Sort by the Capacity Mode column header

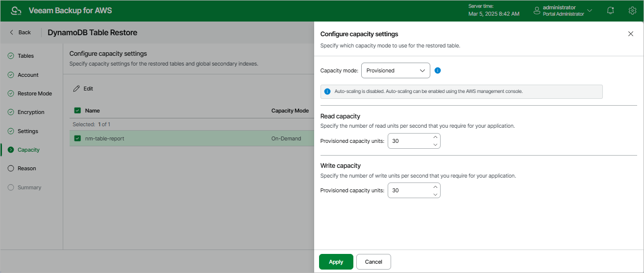click(290, 111)
